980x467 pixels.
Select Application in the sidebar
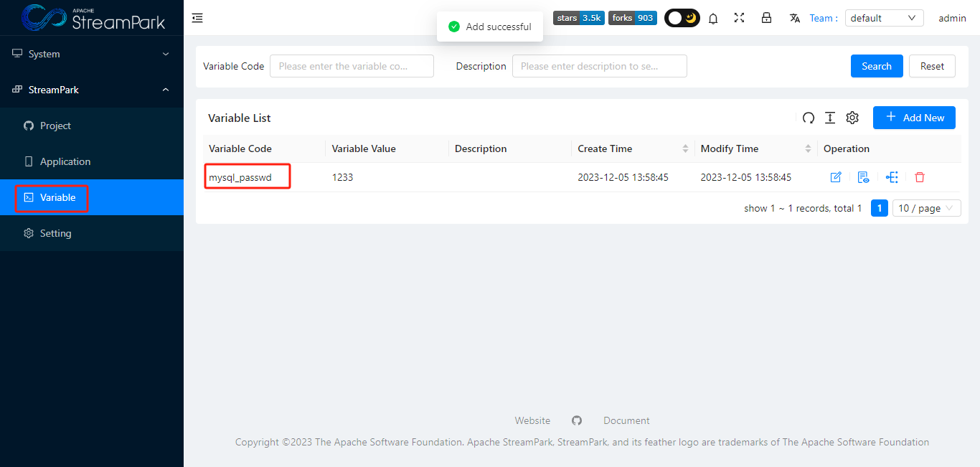click(x=65, y=161)
